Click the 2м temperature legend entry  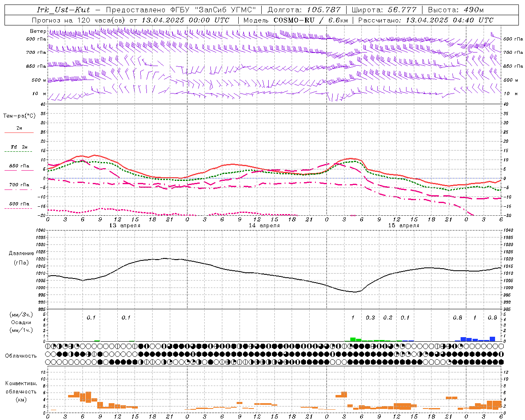click(x=19, y=128)
